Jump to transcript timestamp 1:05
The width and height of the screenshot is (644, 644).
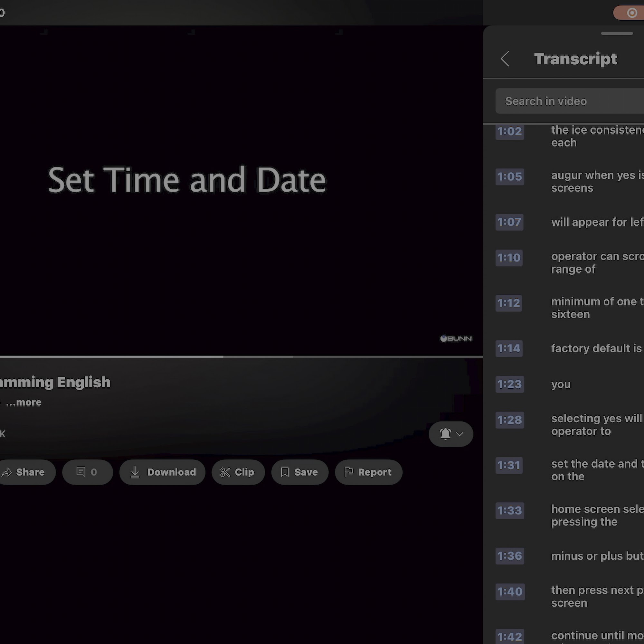tap(510, 176)
